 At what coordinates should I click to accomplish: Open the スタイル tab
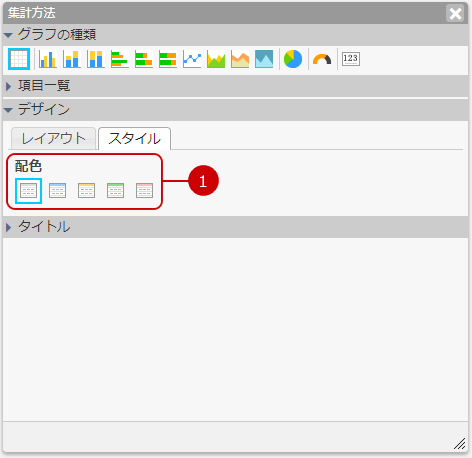pyautogui.click(x=135, y=139)
